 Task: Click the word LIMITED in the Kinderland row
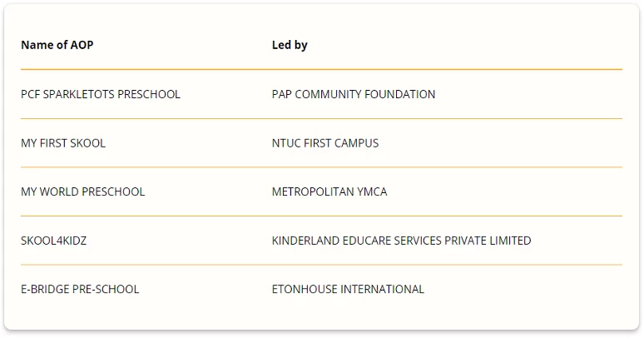tap(511, 241)
